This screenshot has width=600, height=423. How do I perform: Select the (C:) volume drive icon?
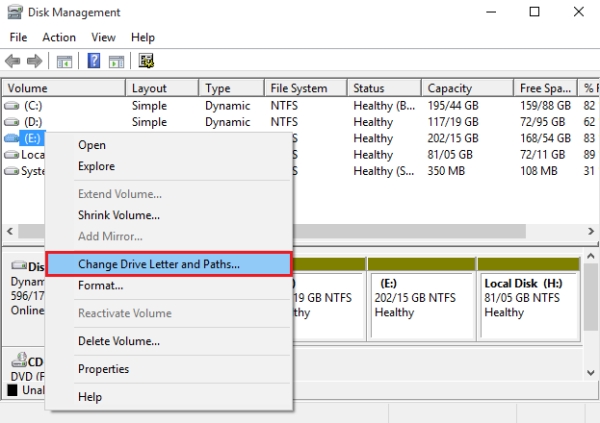tap(12, 105)
